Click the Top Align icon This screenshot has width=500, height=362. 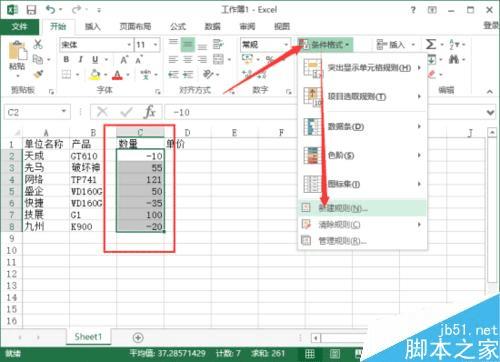(173, 44)
